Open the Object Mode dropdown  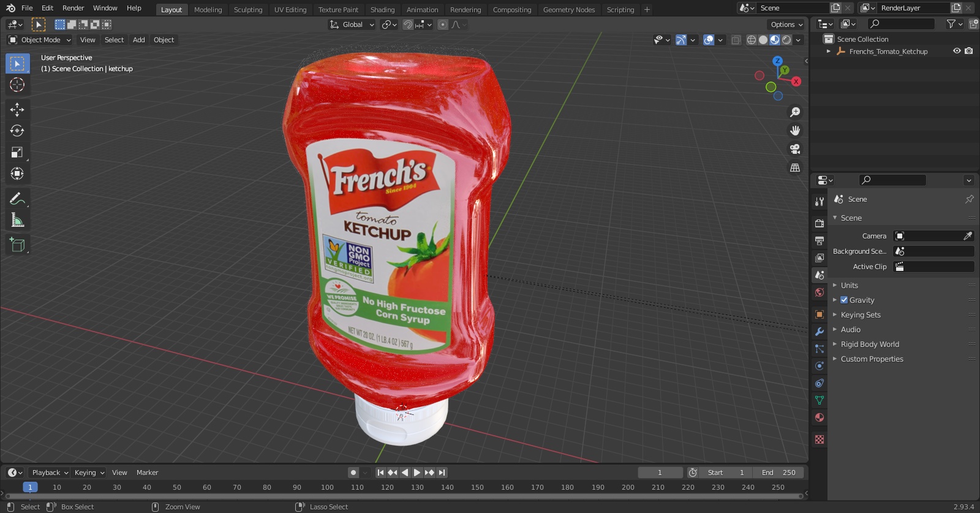click(40, 40)
